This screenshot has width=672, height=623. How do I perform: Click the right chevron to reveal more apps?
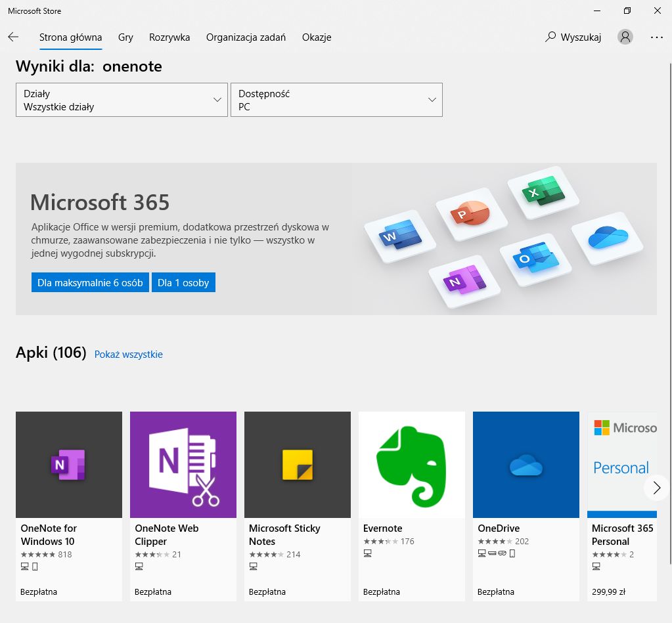(656, 488)
